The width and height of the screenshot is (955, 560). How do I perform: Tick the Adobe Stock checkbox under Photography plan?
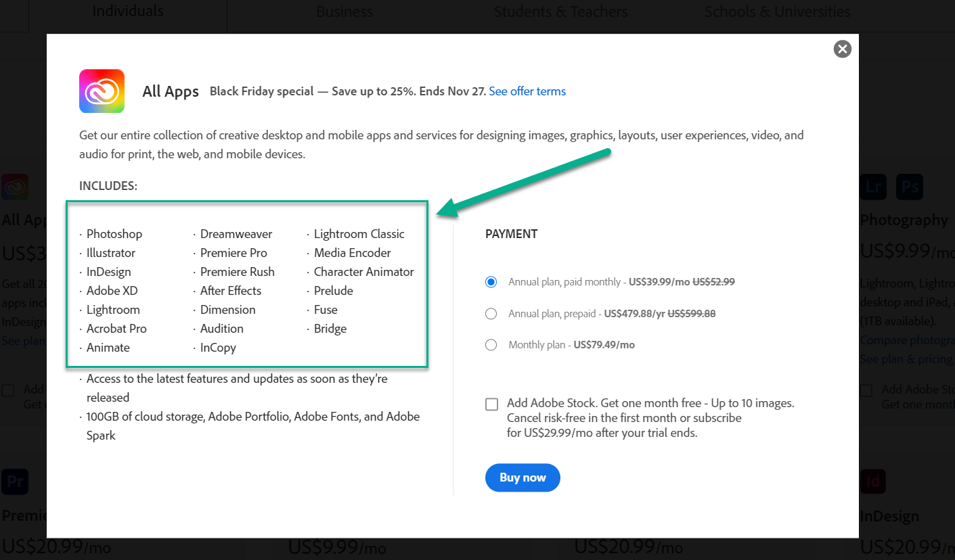pyautogui.click(x=866, y=390)
